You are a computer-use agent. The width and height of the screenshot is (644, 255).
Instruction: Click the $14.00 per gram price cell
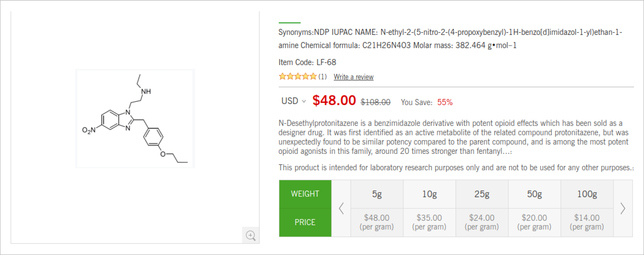(x=587, y=222)
